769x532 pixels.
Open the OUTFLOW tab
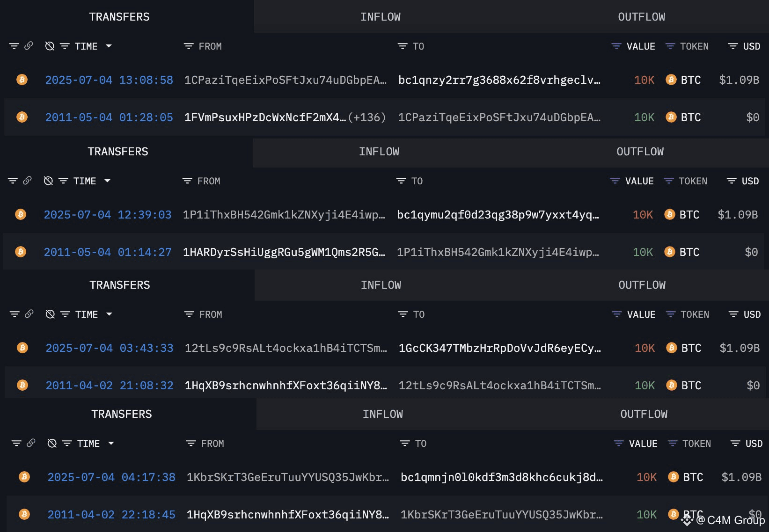[x=642, y=16]
